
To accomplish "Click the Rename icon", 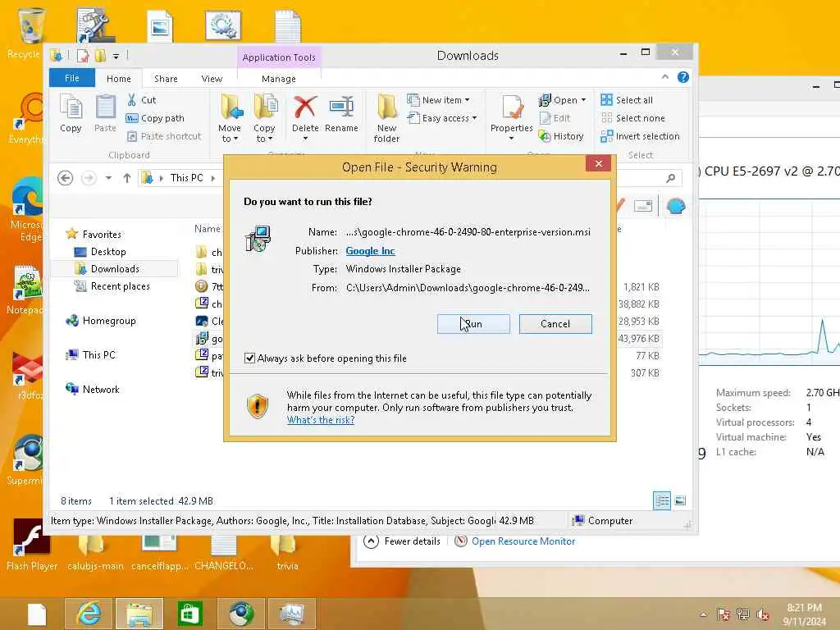I will click(x=341, y=107).
